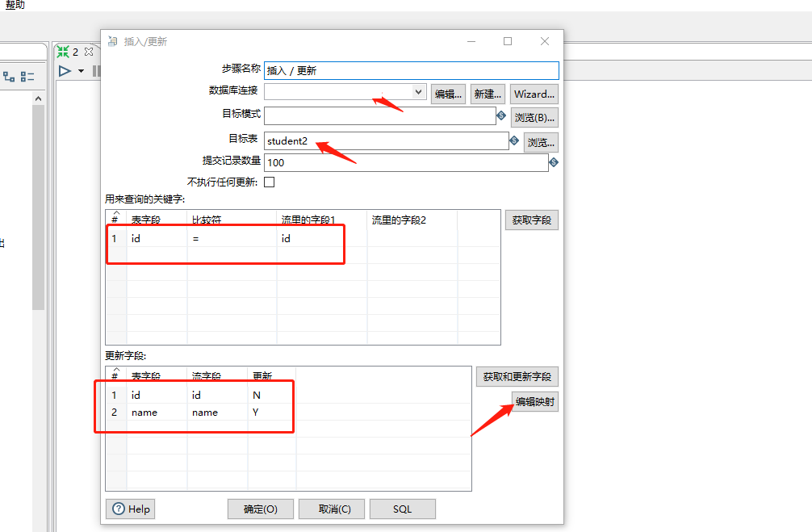Close transformation tab 2 with its X
The image size is (812, 532).
pyautogui.click(x=89, y=52)
